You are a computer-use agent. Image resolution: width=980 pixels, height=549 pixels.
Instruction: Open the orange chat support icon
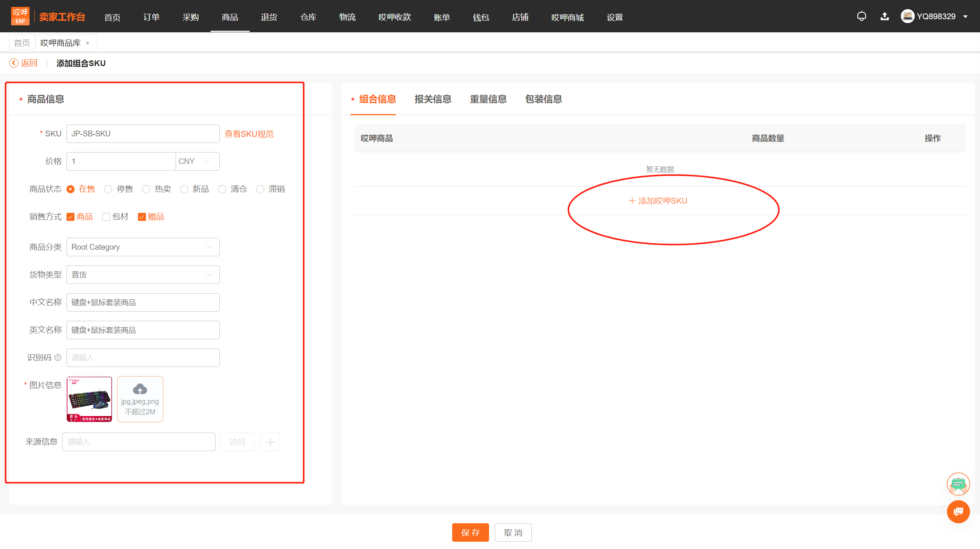(958, 512)
